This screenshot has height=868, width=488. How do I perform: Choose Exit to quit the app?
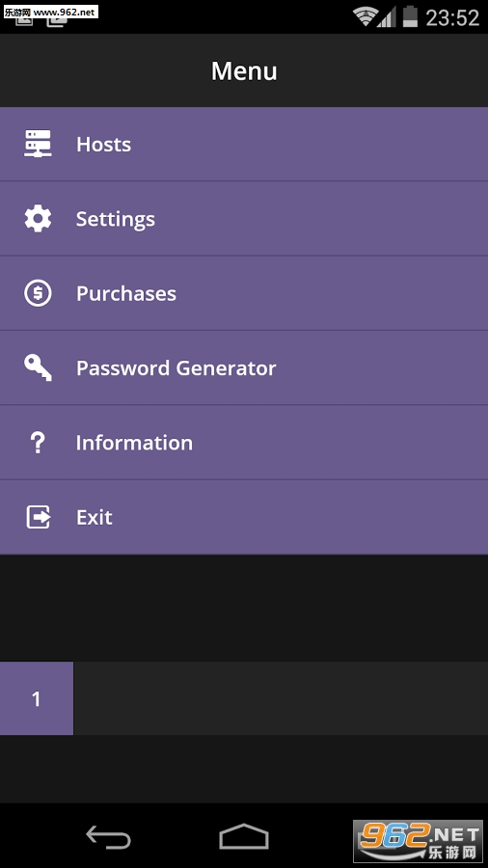(244, 517)
